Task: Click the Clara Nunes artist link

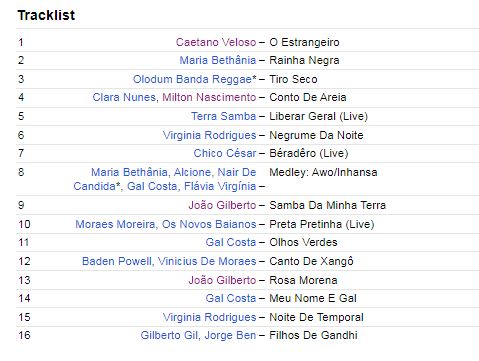Action: click(124, 97)
